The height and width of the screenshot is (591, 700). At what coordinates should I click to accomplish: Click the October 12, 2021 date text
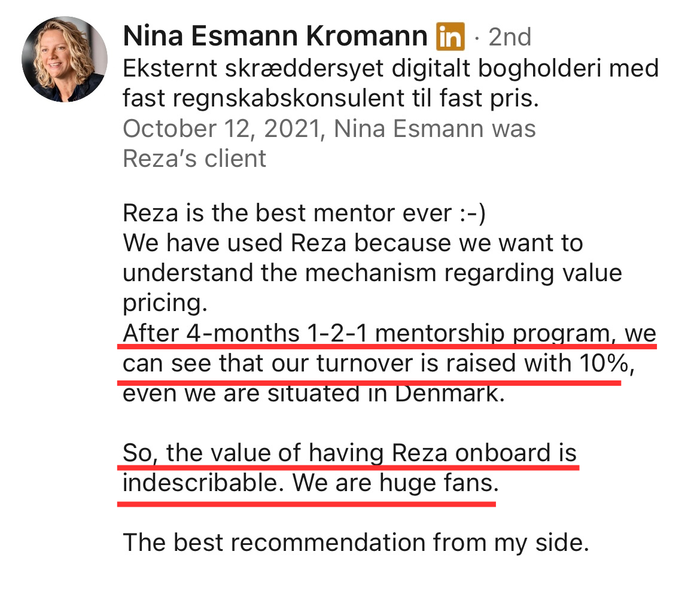tap(221, 129)
